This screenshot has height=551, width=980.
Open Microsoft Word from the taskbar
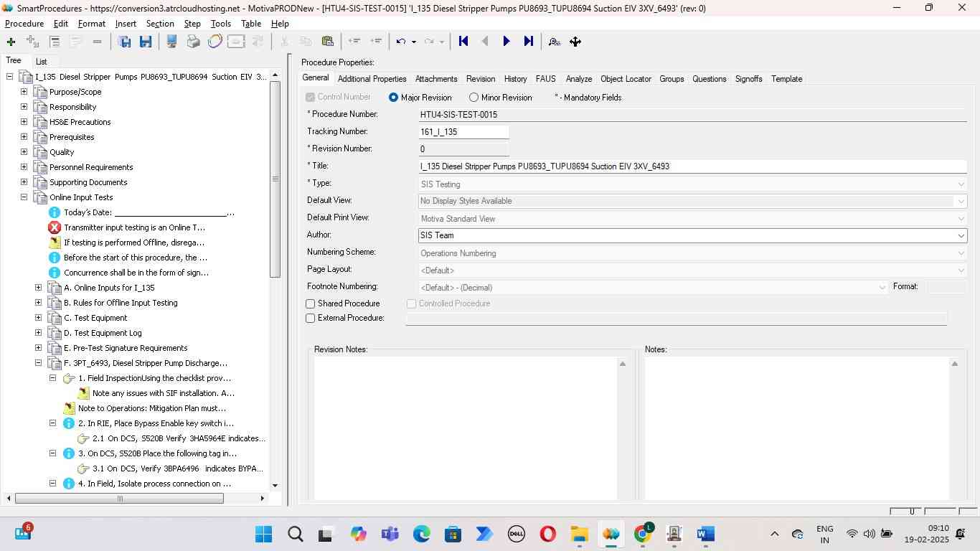pyautogui.click(x=705, y=534)
